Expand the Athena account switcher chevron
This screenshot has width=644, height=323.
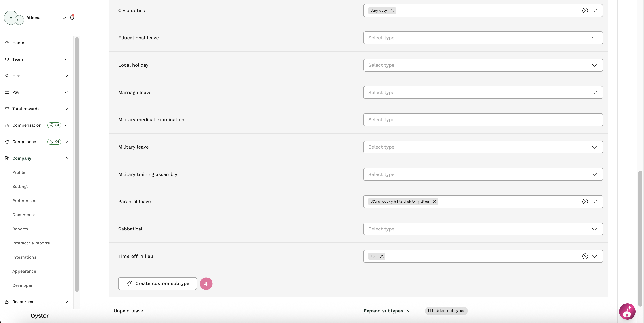64,18
